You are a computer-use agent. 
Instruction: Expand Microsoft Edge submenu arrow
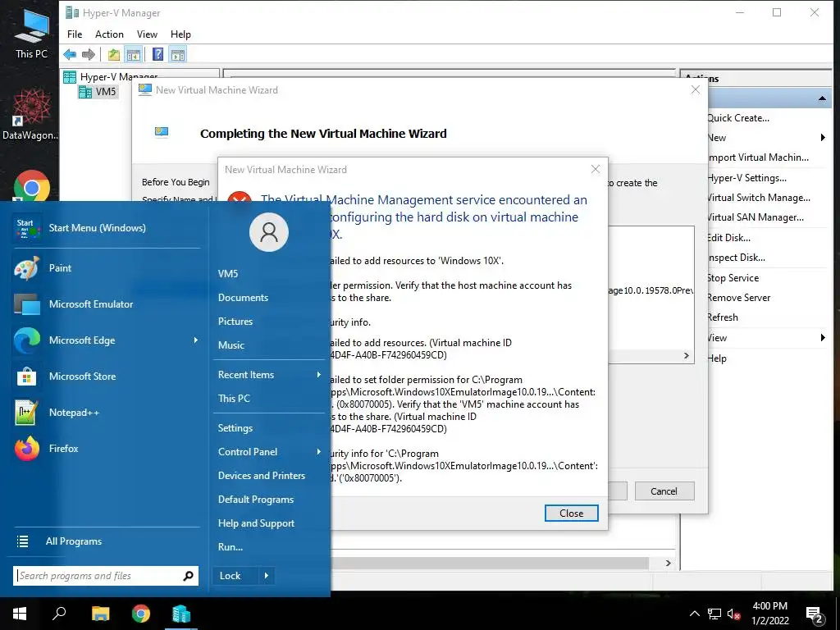pos(195,340)
